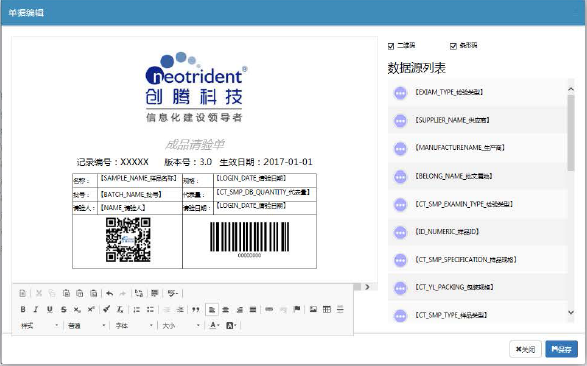Select the EXIAM_TYPE data source item
This screenshot has height=366, width=587.
click(478, 92)
